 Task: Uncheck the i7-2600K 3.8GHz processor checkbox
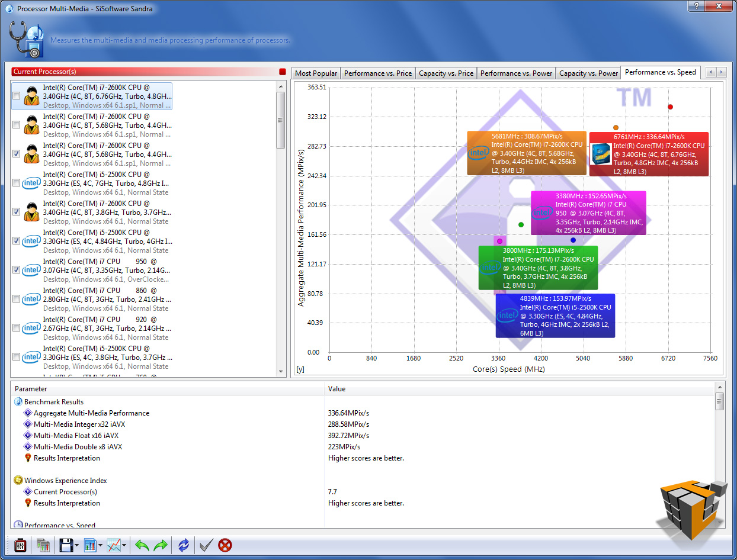(x=16, y=212)
